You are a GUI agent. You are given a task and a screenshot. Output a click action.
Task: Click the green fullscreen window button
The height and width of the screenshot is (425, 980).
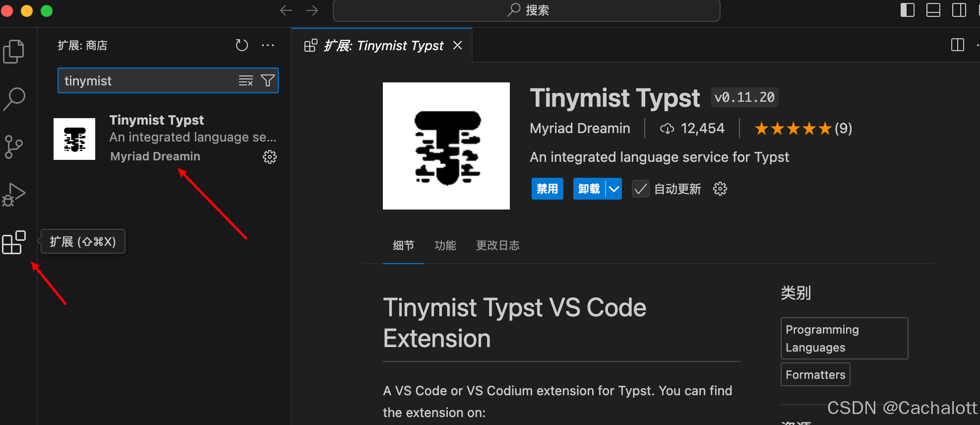pyautogui.click(x=47, y=11)
